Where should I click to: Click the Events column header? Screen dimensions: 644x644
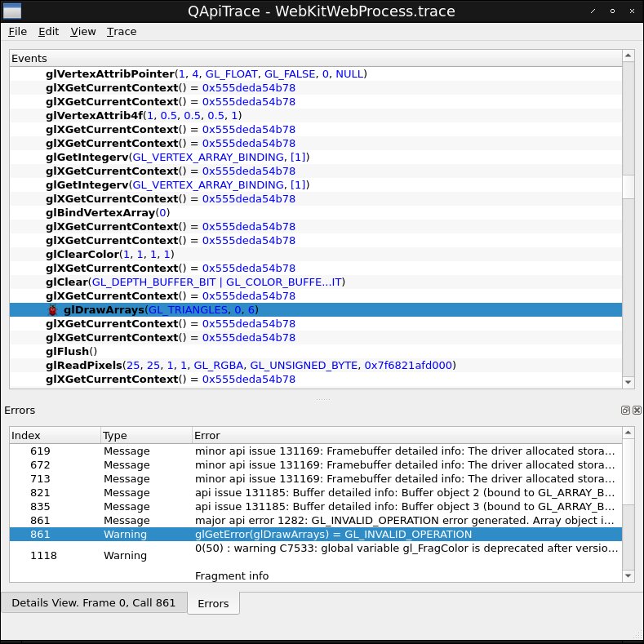316,58
